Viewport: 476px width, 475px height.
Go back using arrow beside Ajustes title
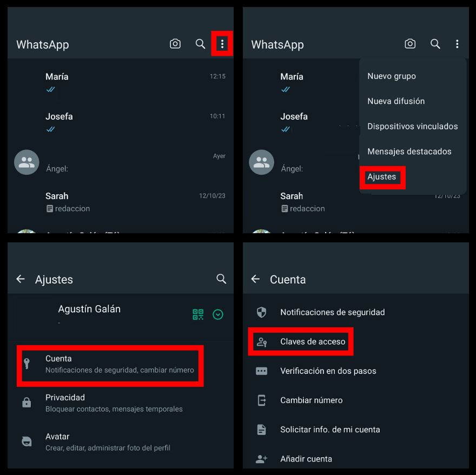21,279
